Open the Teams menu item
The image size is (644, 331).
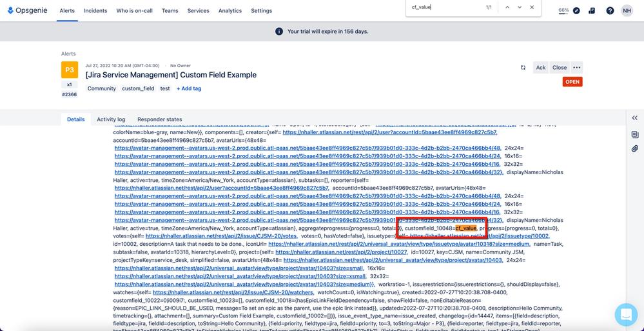170,11
